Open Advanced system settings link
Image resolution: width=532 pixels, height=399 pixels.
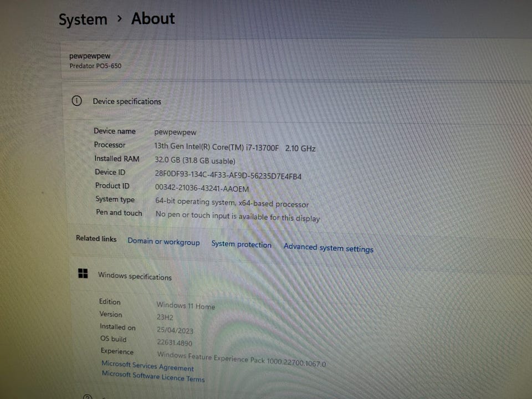tap(329, 248)
